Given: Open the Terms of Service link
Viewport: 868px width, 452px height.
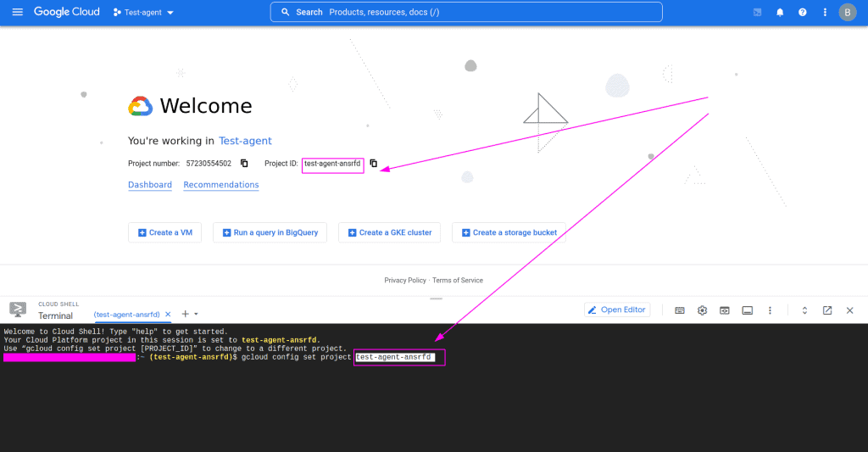Looking at the screenshot, I should point(458,281).
